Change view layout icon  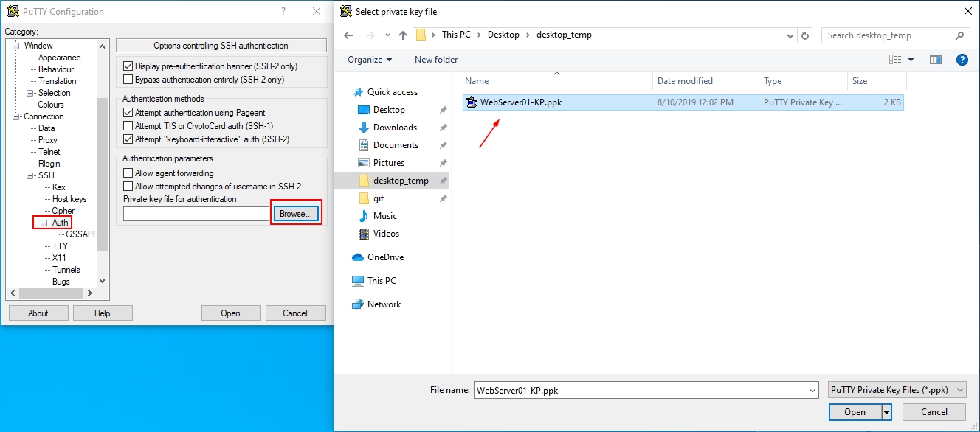(x=896, y=60)
